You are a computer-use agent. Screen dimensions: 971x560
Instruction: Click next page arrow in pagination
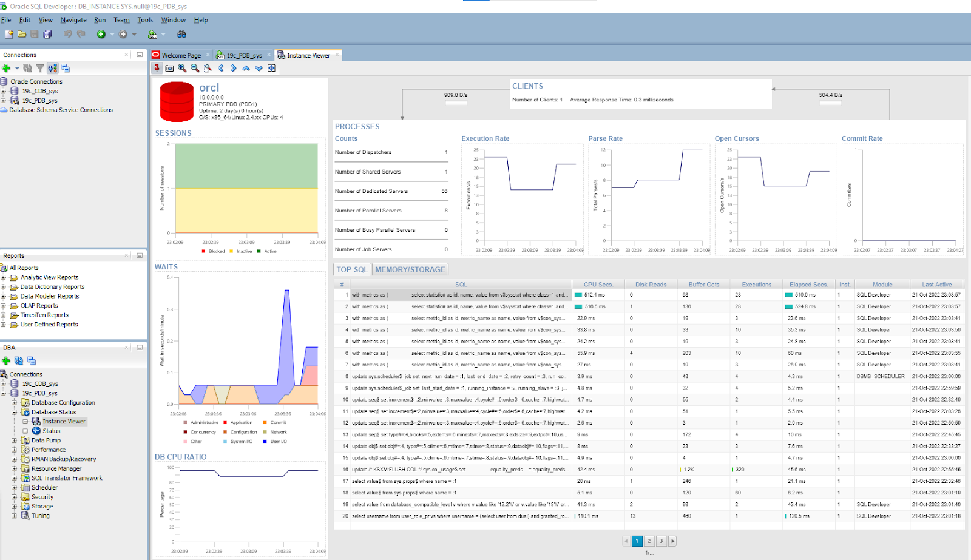click(x=672, y=541)
